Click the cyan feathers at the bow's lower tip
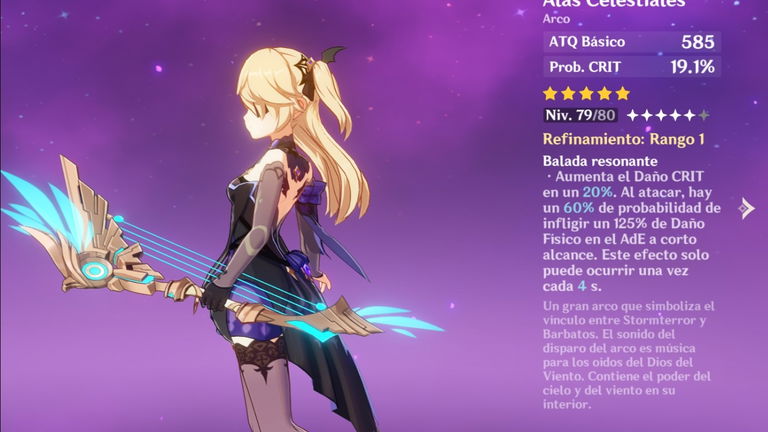This screenshot has height=432, width=768. click(397, 321)
